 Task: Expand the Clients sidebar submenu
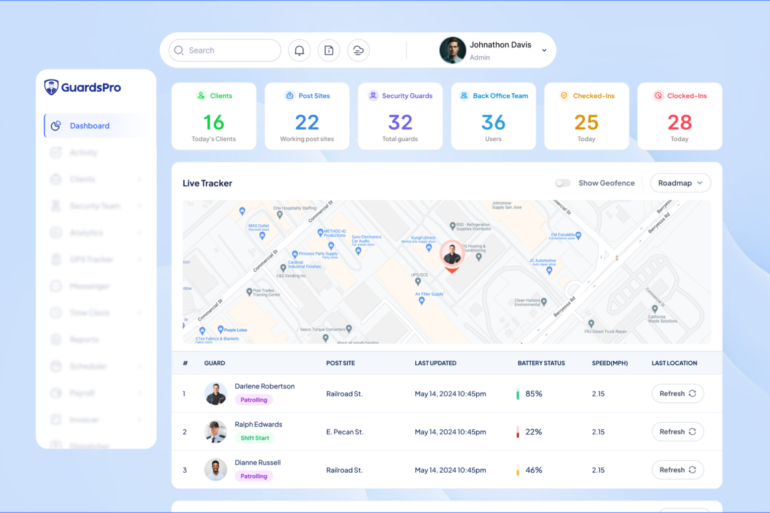pos(139,180)
